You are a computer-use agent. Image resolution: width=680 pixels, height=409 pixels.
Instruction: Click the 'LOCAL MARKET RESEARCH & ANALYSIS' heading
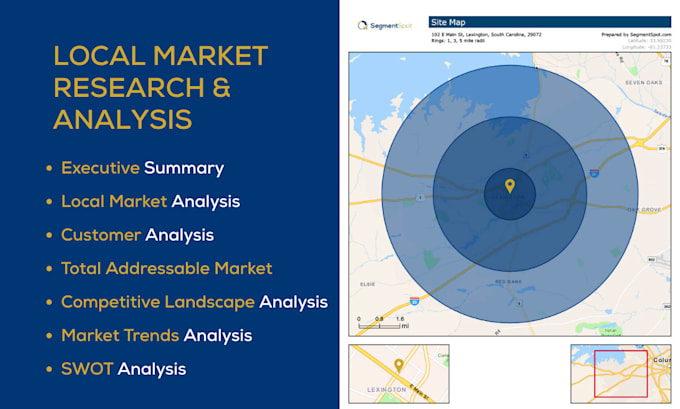(x=160, y=88)
